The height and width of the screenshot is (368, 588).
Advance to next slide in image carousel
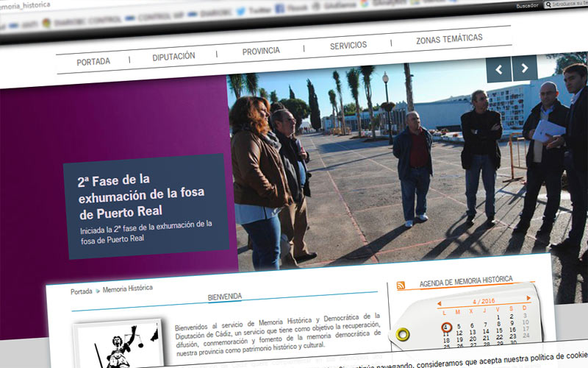point(525,68)
